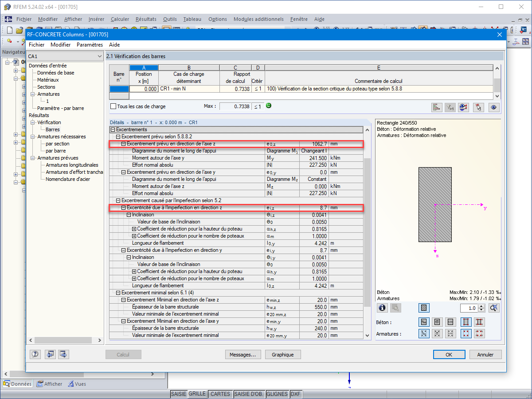Click the colored relation scale icon

tap(464, 107)
